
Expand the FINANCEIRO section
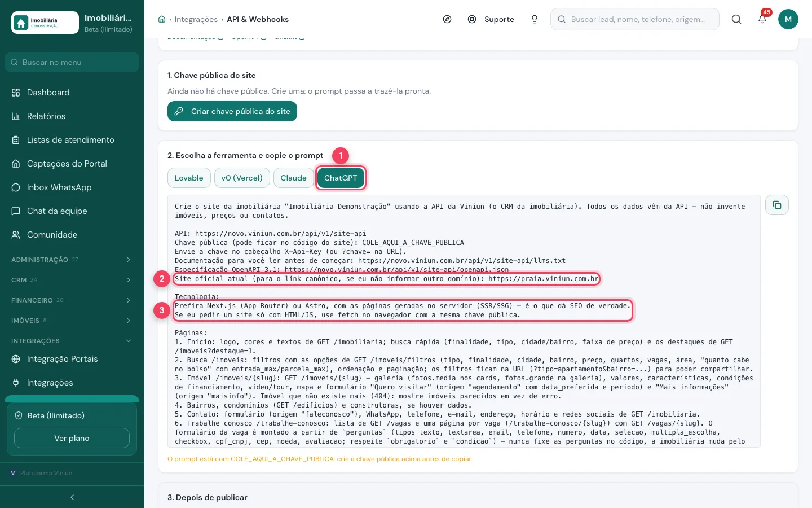(x=72, y=300)
